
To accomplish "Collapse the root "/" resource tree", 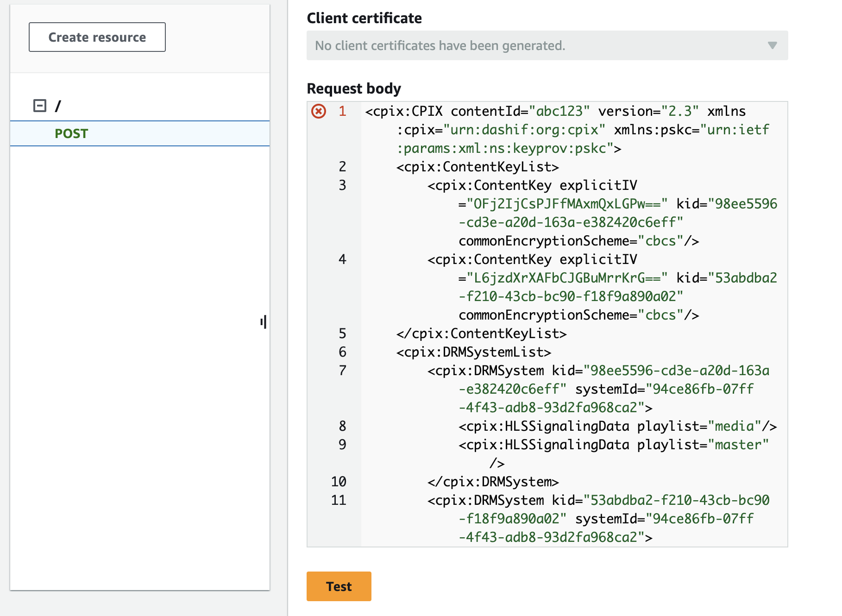I will (39, 106).
